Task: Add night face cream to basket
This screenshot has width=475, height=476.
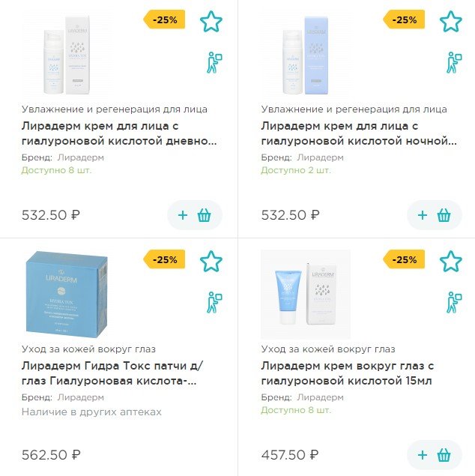Action: pyautogui.click(x=434, y=216)
